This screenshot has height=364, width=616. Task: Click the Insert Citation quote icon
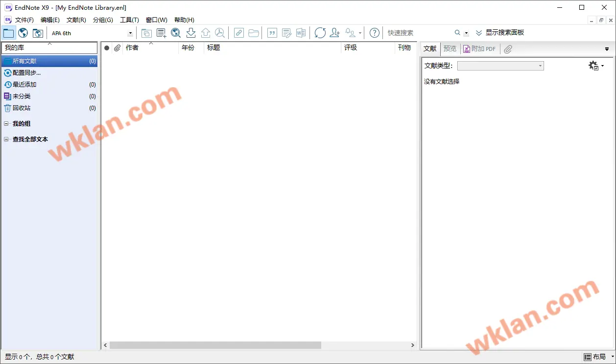(272, 33)
